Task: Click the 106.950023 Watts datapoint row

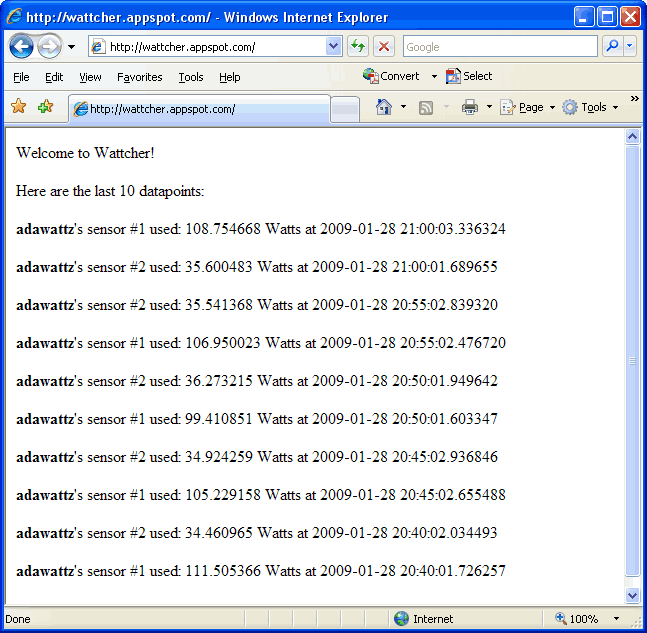Action: click(x=261, y=343)
